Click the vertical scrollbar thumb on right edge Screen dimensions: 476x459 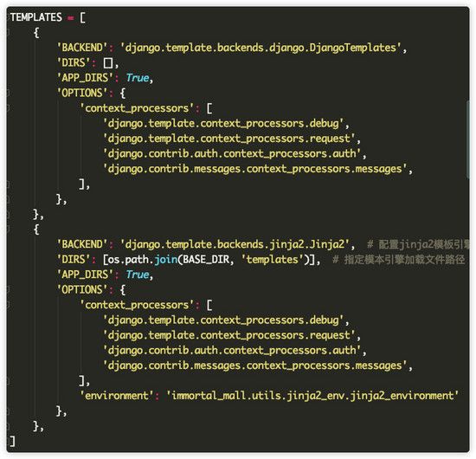(x=468, y=139)
